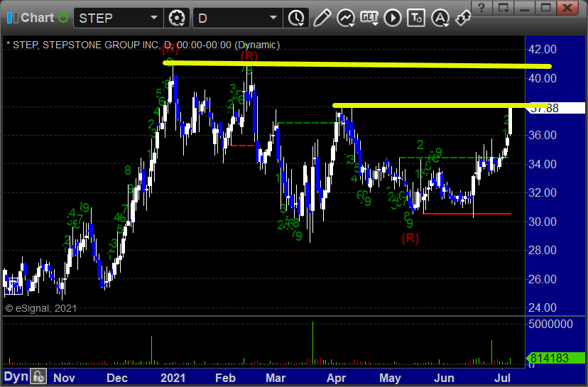Image resolution: width=588 pixels, height=387 pixels.
Task: Click the 5000000 volume axis label
Action: tap(550, 324)
